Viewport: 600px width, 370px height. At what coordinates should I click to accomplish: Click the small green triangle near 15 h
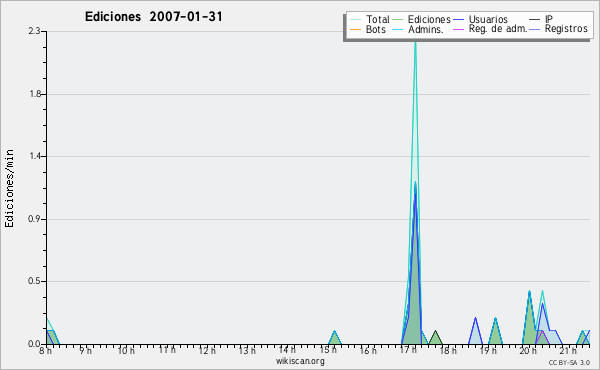(x=334, y=339)
